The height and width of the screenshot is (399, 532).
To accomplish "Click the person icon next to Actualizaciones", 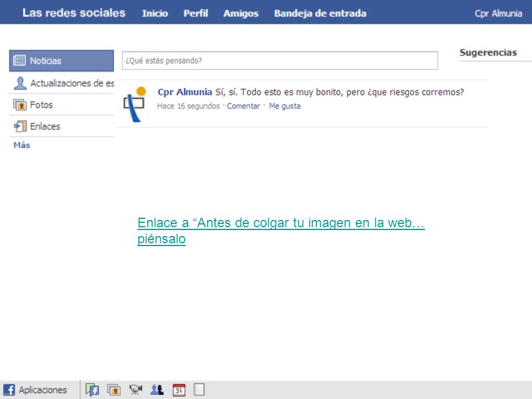I will [x=20, y=83].
